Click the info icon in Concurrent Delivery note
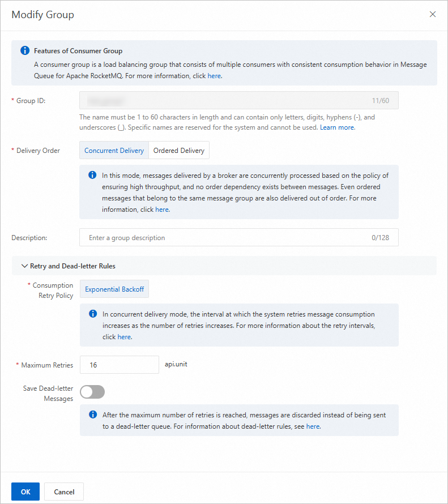 (92, 175)
